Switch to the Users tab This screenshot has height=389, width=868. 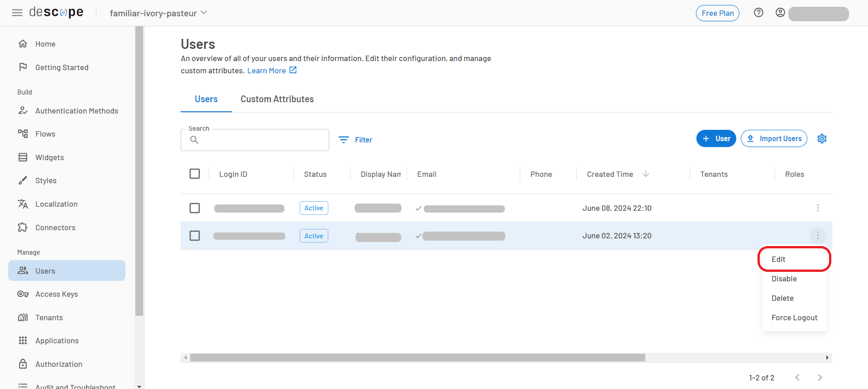coord(206,99)
